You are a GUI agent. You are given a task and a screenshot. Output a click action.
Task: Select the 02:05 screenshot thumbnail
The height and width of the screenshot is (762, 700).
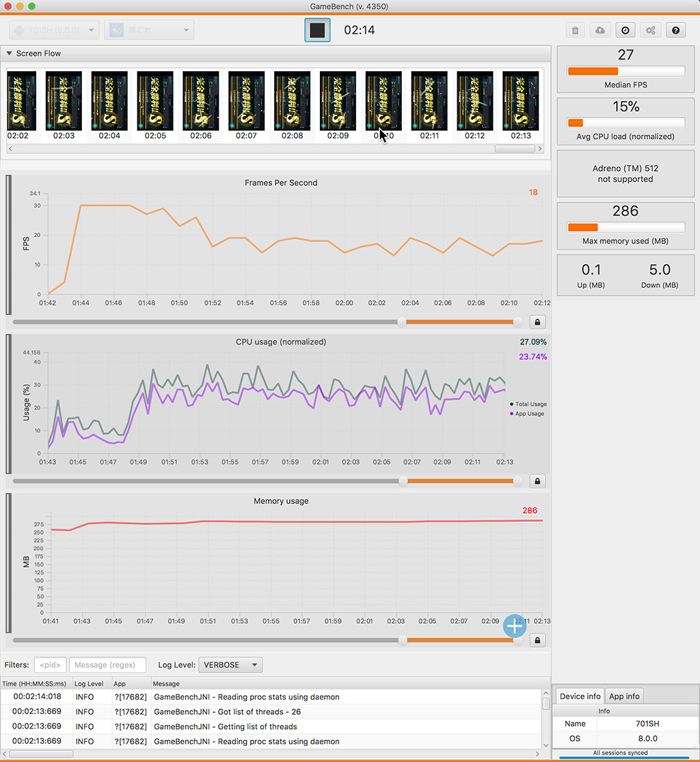pyautogui.click(x=155, y=101)
